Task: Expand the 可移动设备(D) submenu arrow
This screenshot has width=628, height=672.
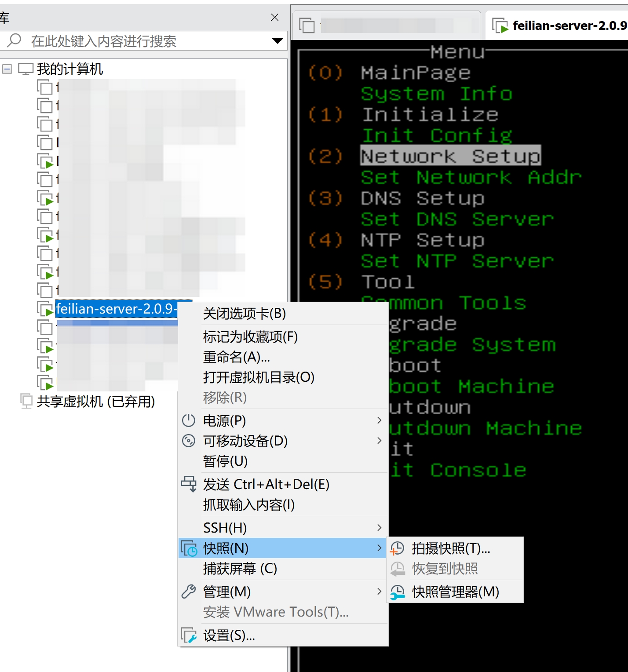Action: coord(379,440)
